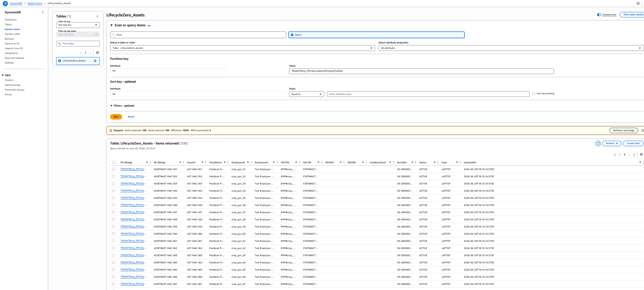Sort by the SK (String) column arrow
644x290 pixels.
point(180,162)
